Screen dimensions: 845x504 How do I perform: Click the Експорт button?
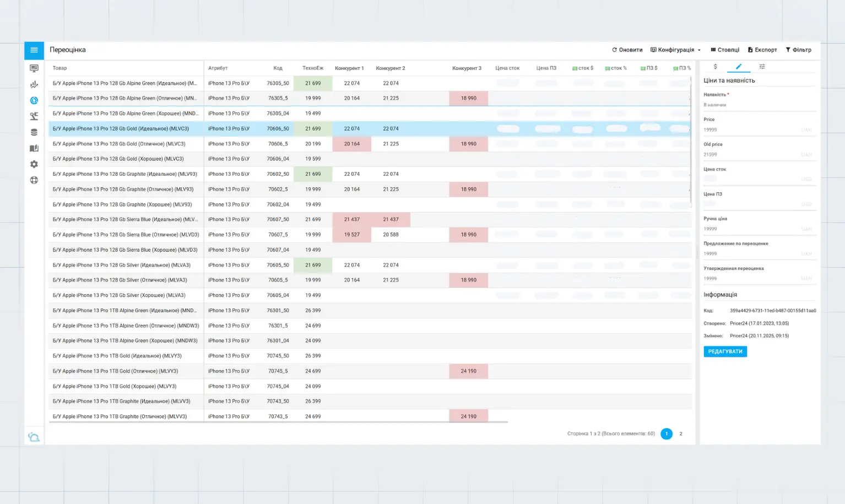click(x=762, y=50)
